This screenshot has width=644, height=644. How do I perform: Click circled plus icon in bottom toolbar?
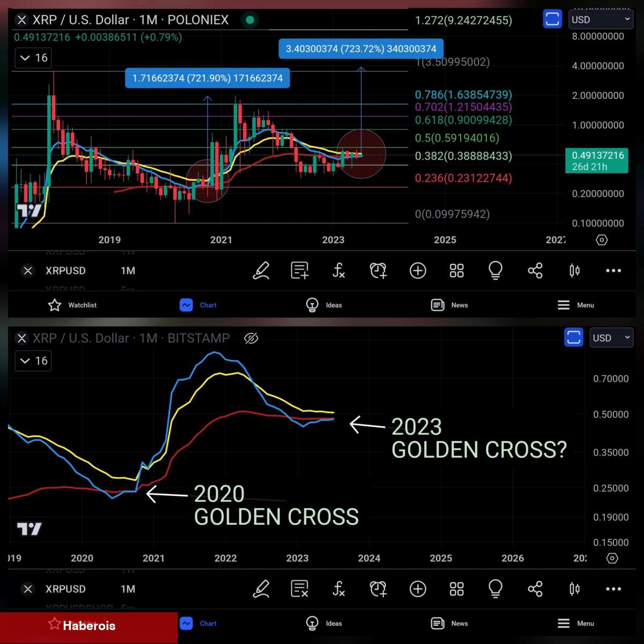click(x=418, y=589)
